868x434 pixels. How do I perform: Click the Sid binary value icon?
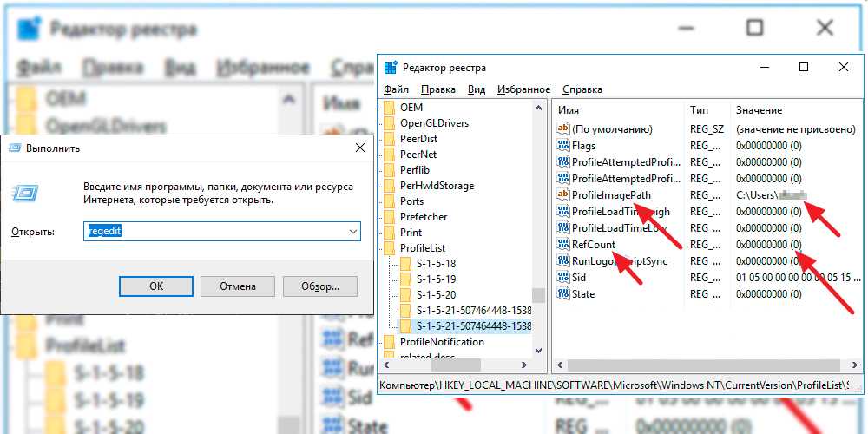click(x=562, y=278)
